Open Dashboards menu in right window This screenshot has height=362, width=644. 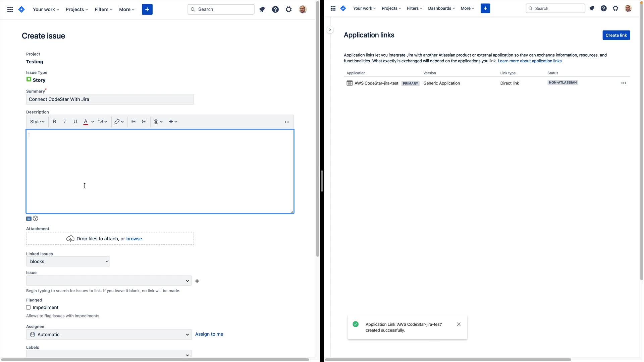click(441, 8)
